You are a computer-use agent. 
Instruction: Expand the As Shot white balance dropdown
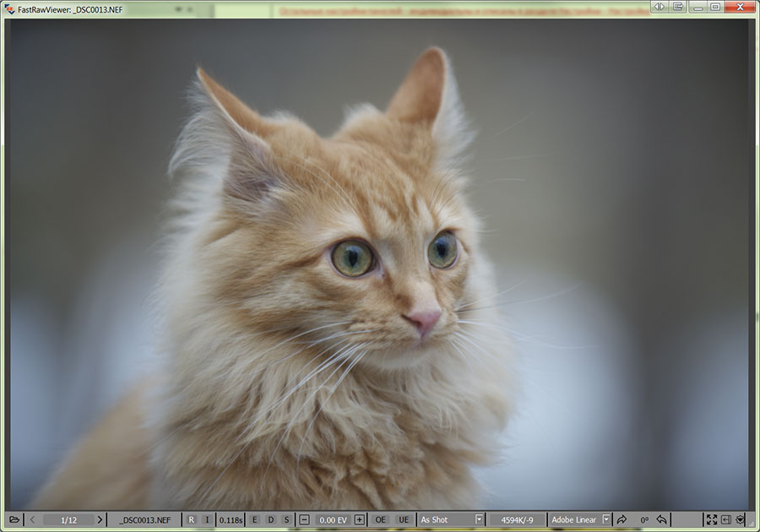479,519
